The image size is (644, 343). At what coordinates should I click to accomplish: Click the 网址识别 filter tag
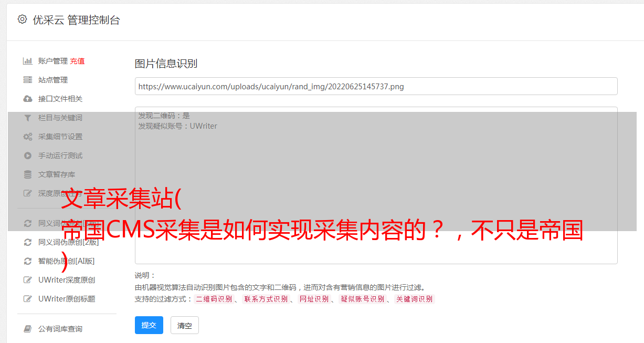tap(314, 299)
